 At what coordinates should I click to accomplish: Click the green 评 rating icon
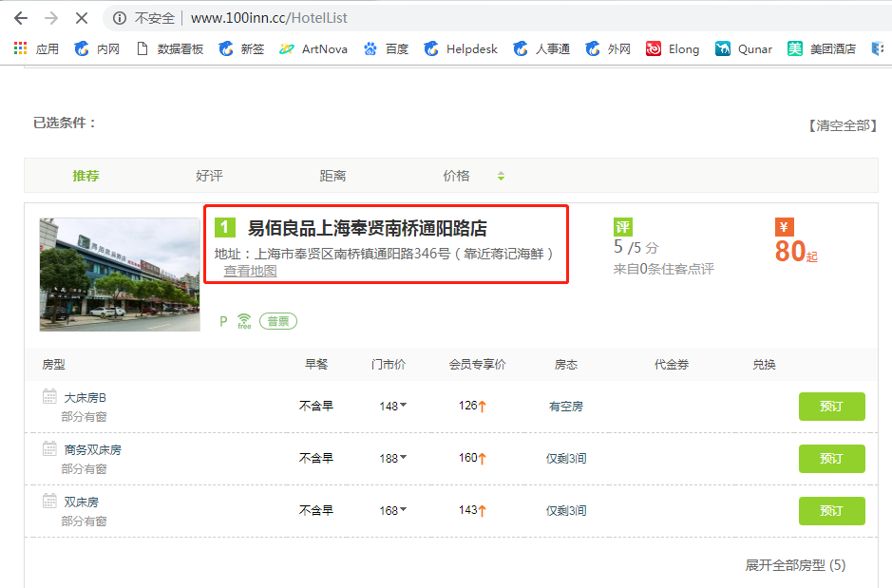tap(623, 227)
